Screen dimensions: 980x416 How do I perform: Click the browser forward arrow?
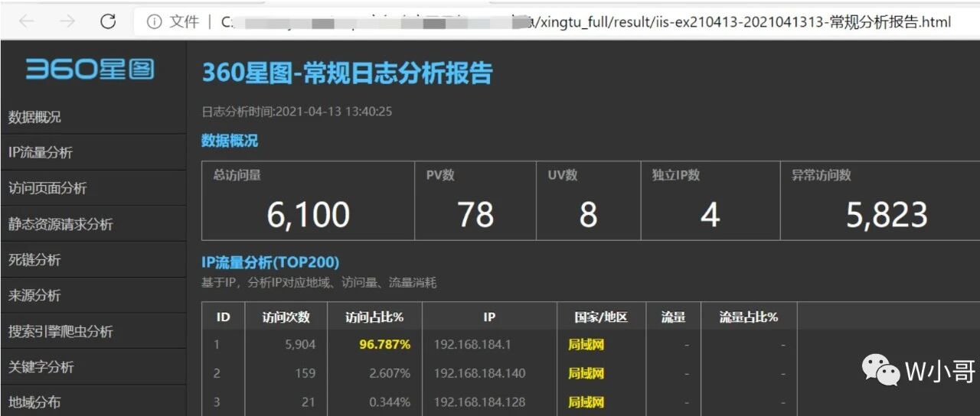67,21
